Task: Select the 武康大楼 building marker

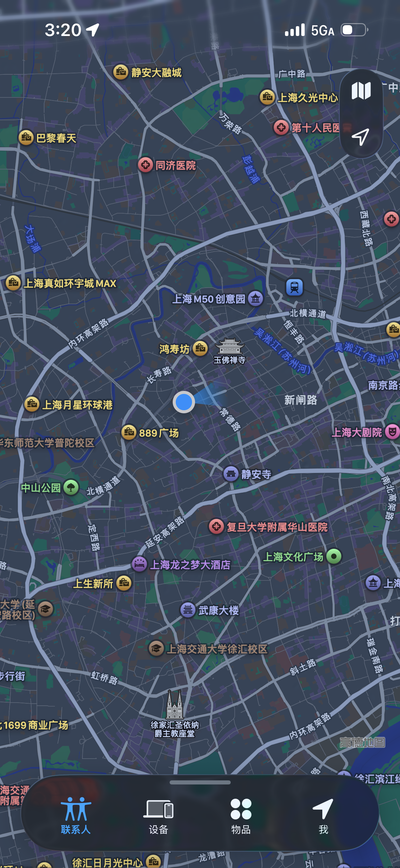Action: tap(188, 610)
